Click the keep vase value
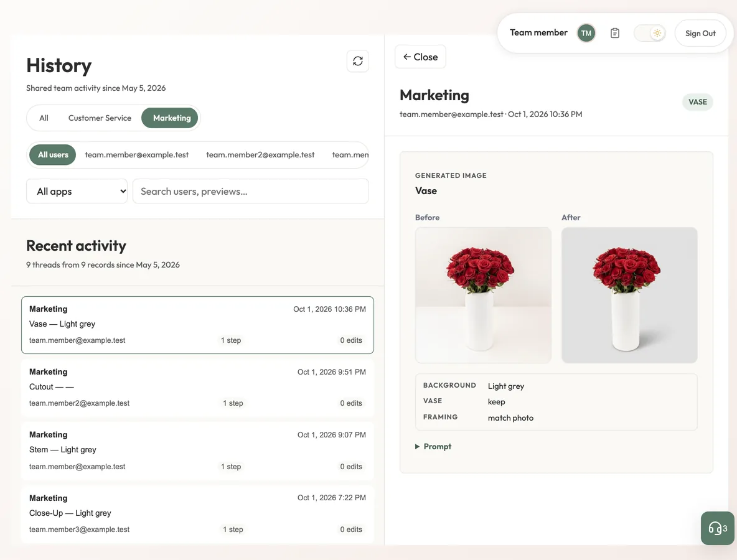This screenshot has width=737, height=560. coord(496,402)
